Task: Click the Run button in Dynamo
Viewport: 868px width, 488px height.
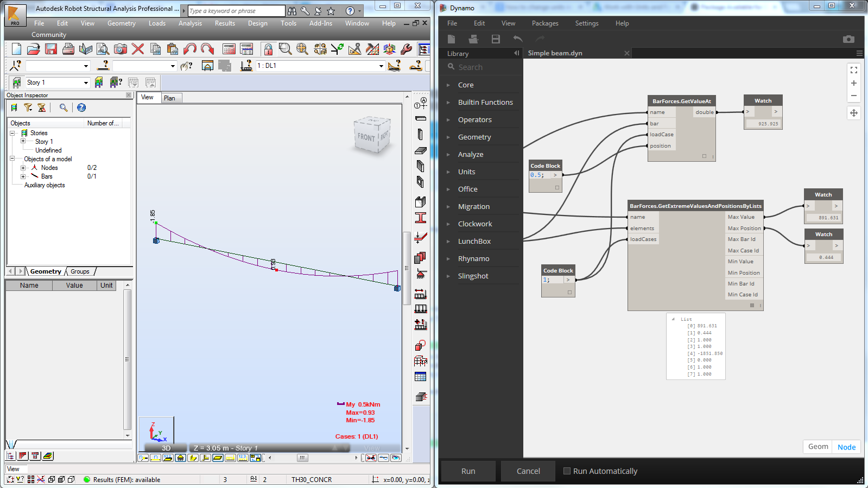Action: [468, 471]
